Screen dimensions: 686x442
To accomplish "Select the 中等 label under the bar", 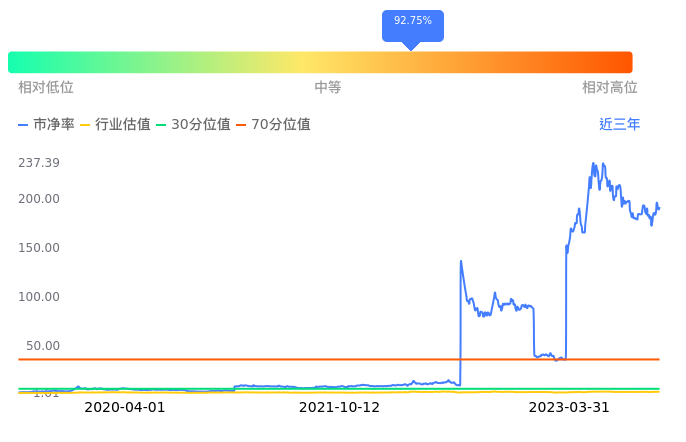I will tap(328, 88).
